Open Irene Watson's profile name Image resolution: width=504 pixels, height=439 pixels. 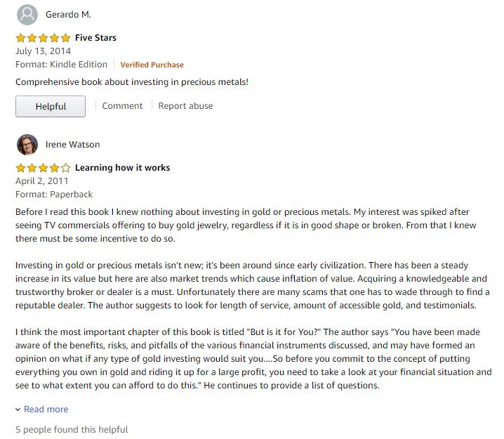point(72,145)
